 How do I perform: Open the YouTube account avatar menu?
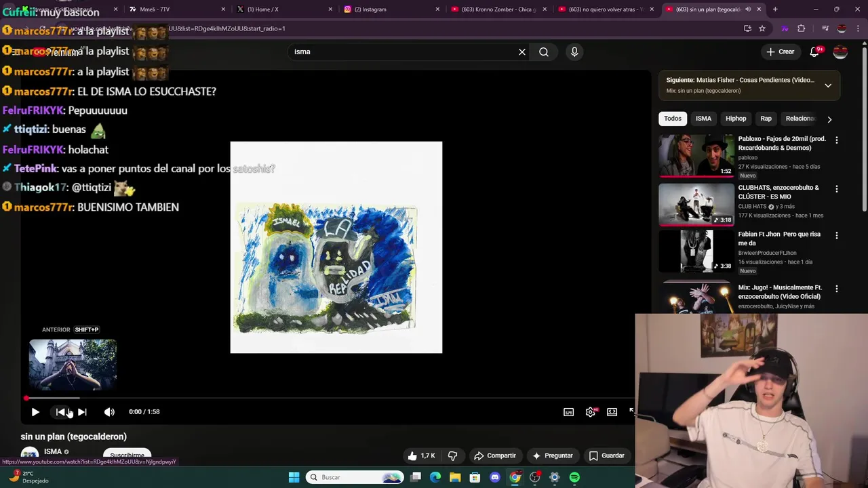point(840,52)
